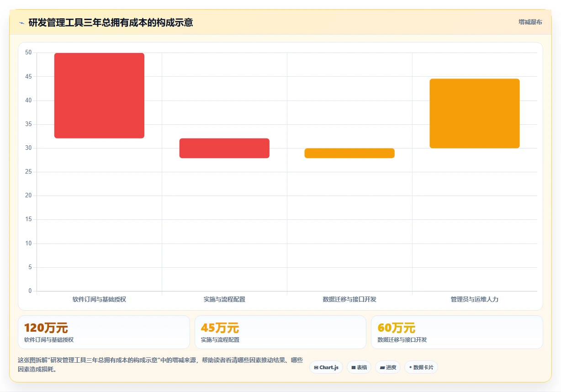Click the 表格 tag chip
561x392 pixels.
[x=359, y=367]
